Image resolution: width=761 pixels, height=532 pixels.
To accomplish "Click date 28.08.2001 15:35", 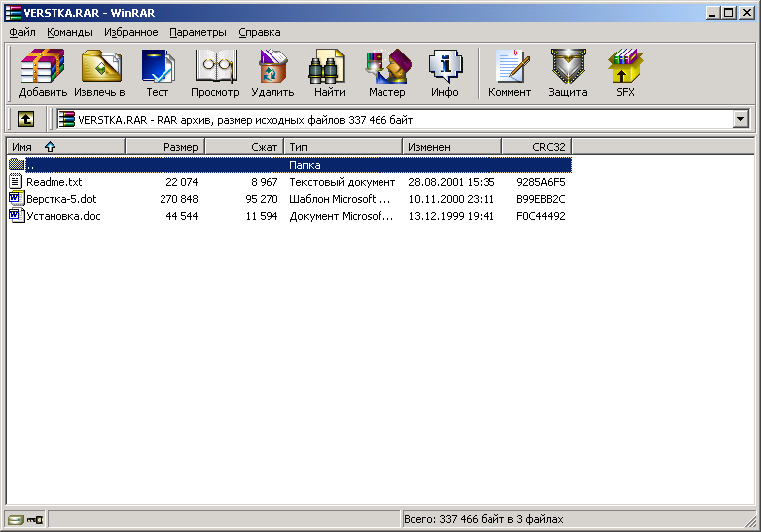I will (452, 182).
